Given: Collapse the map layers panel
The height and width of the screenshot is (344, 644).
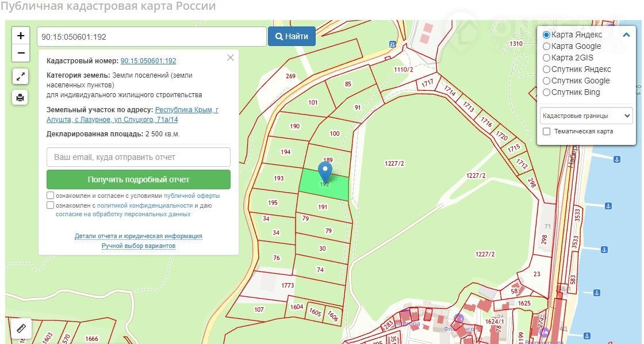Looking at the screenshot, I should pos(626,35).
